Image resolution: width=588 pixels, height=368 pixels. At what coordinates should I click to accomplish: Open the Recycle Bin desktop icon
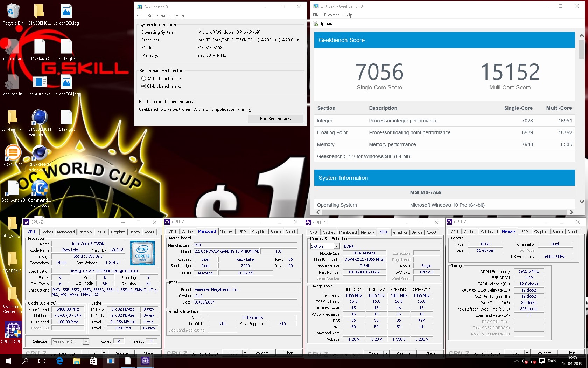coord(13,14)
